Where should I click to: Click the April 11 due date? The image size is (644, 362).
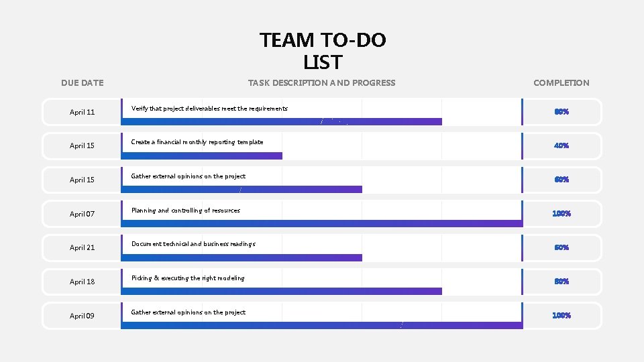point(82,112)
